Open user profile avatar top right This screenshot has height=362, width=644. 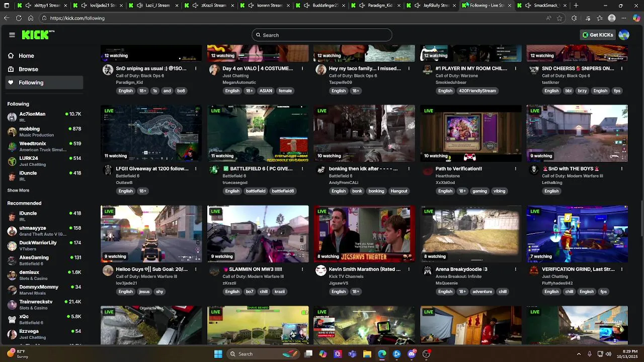click(x=624, y=35)
